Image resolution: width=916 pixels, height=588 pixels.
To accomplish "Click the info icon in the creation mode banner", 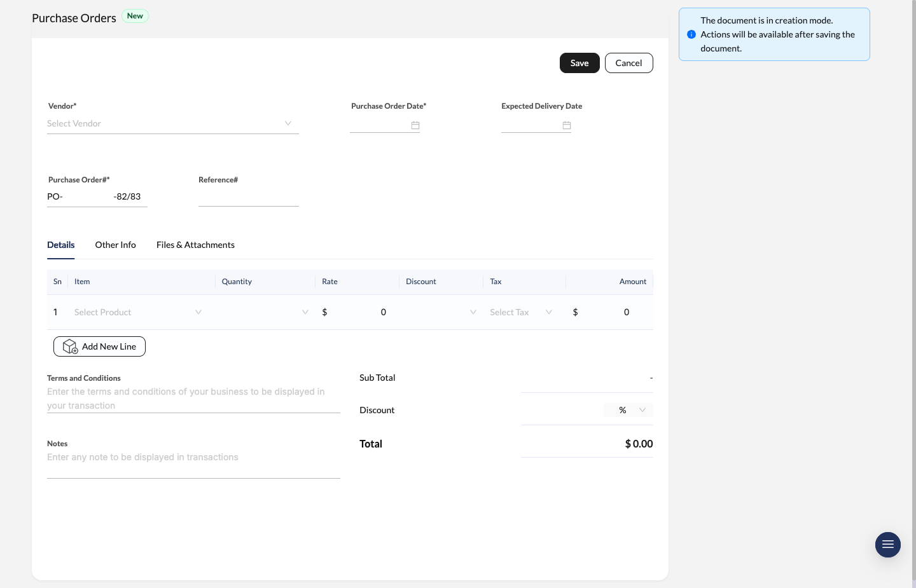I will [x=692, y=34].
